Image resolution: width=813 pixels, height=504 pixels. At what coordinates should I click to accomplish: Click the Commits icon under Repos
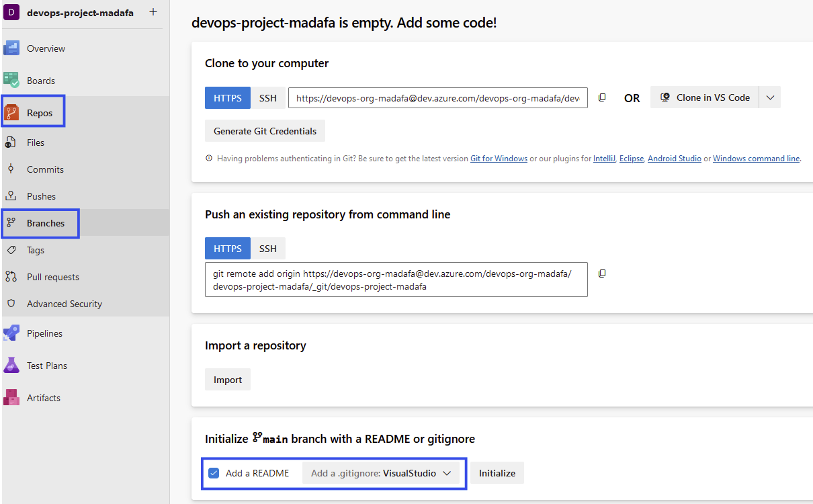tap(11, 169)
